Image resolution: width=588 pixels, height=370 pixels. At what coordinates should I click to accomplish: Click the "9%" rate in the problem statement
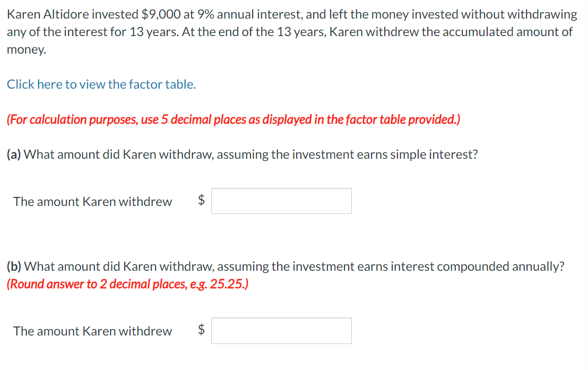(205, 14)
